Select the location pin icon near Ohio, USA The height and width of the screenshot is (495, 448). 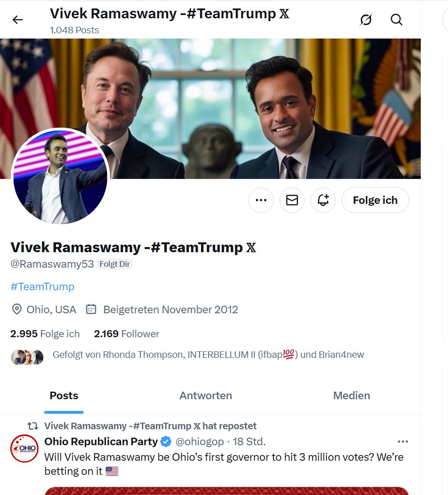point(17,309)
